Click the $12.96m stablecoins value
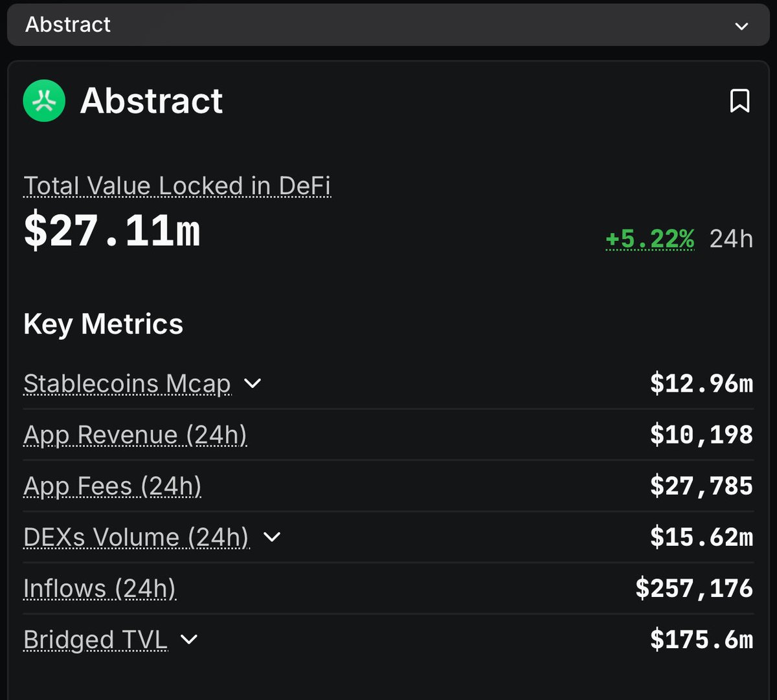Screen dimensions: 777x700 701,383
